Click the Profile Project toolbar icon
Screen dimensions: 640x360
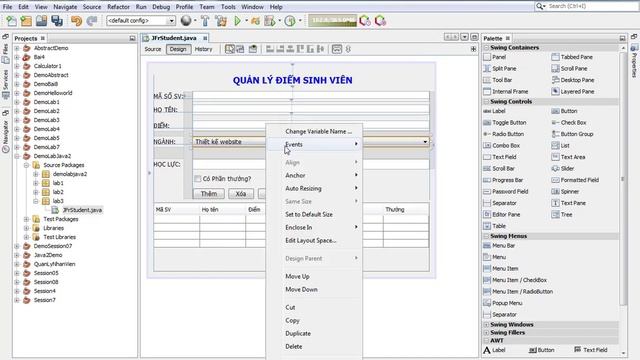270,21
